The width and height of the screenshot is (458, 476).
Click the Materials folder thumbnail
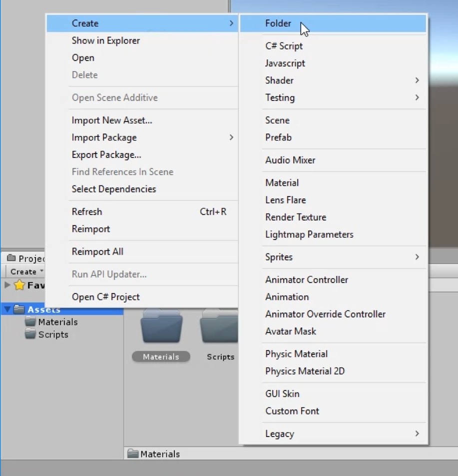161,326
